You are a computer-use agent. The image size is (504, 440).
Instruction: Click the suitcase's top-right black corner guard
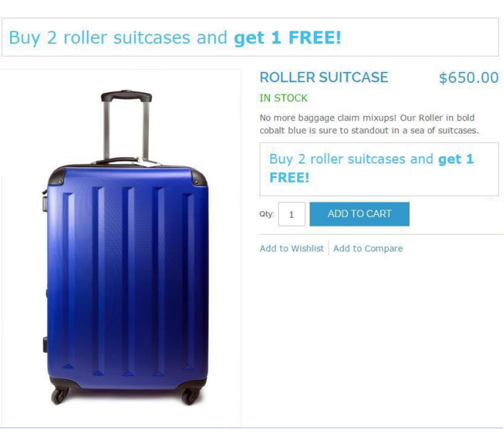coord(199,176)
